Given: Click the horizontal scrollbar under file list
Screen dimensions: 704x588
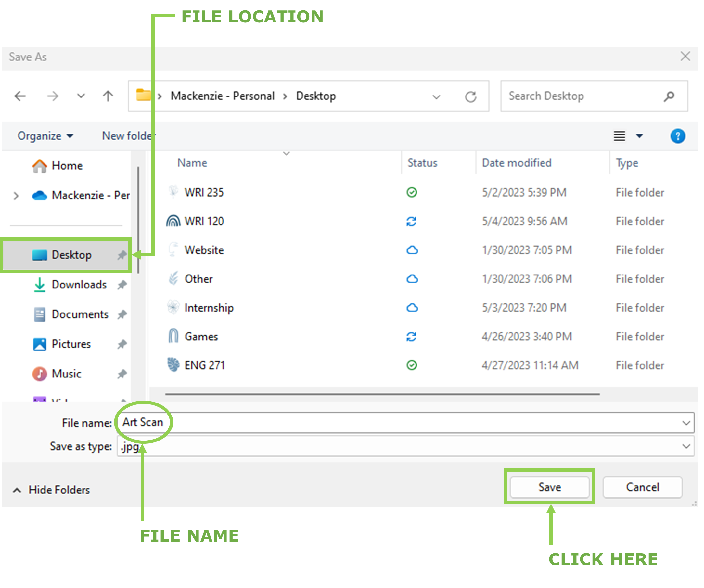Looking at the screenshot, I should [x=382, y=394].
